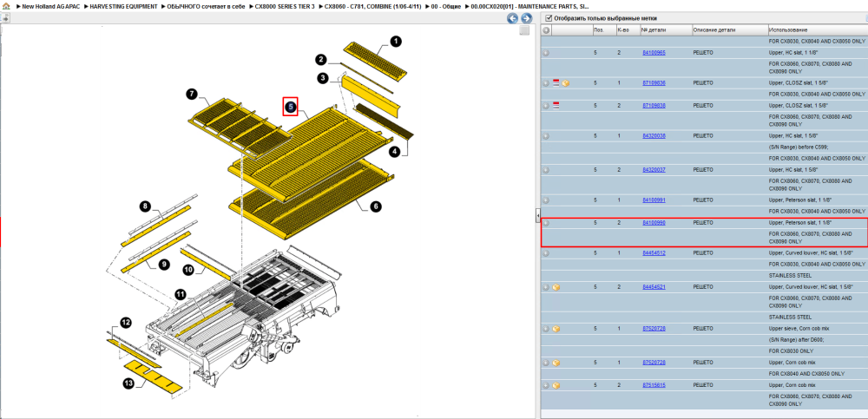Select callout 12 on the diagram
Viewport: 868px width, 419px height.
126,322
